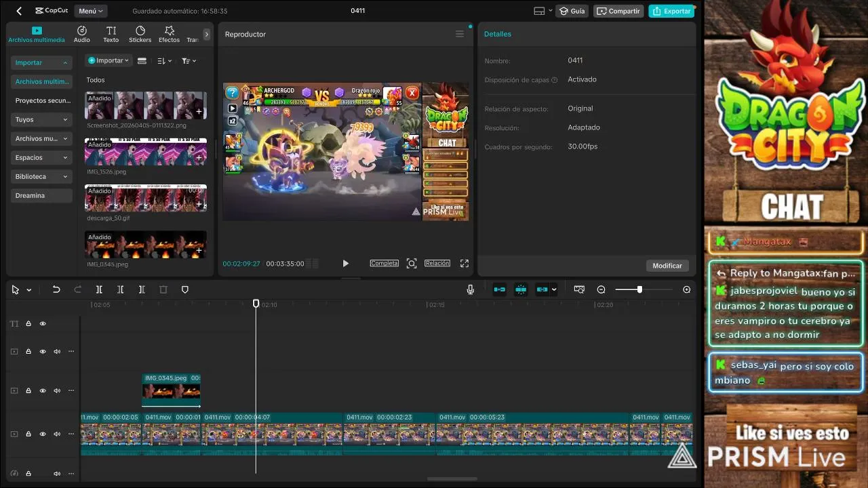Expand the Tuyos section
The image size is (868, 488).
tap(41, 119)
